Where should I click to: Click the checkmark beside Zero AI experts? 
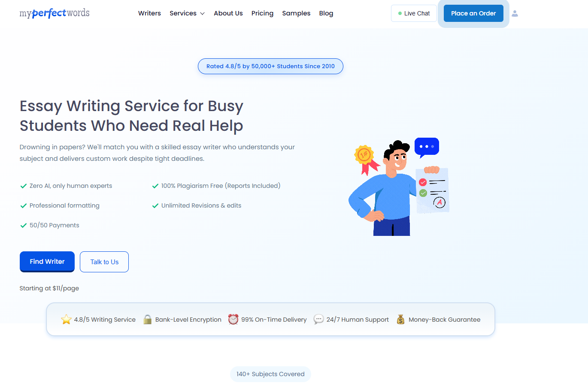pos(24,186)
